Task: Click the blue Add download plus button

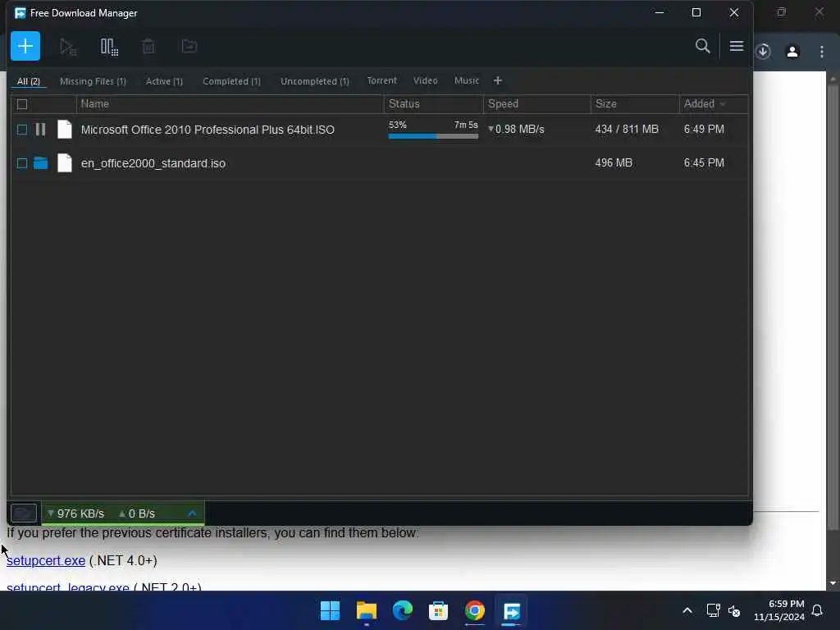Action: (x=25, y=46)
